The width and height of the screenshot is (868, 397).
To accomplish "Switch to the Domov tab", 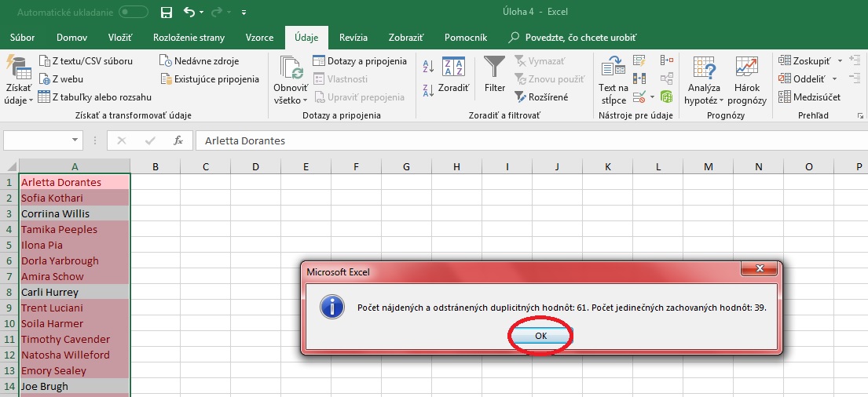I will coord(72,38).
